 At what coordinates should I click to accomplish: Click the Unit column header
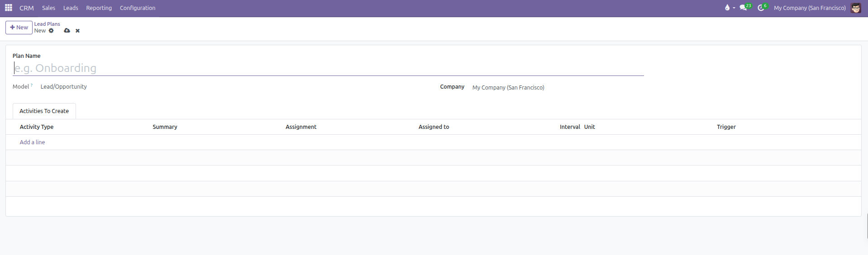click(x=589, y=127)
